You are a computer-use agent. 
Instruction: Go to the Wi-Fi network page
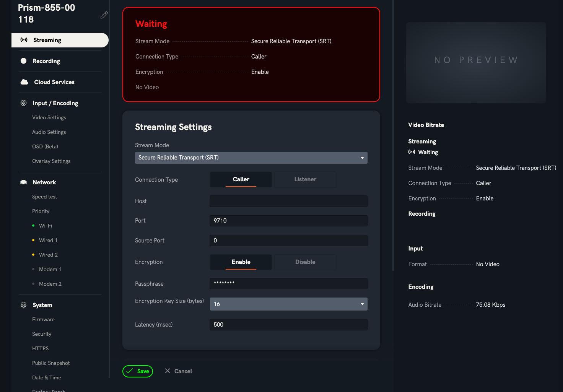click(x=46, y=226)
